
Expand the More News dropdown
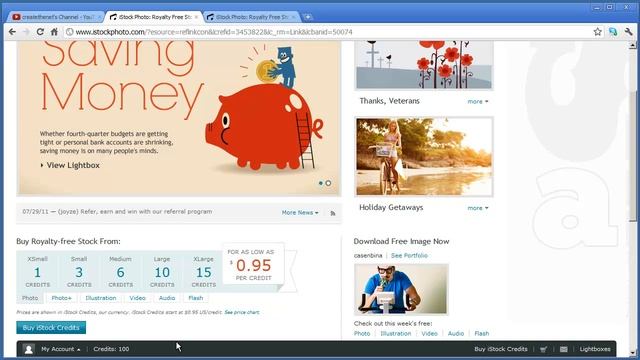[x=300, y=213]
